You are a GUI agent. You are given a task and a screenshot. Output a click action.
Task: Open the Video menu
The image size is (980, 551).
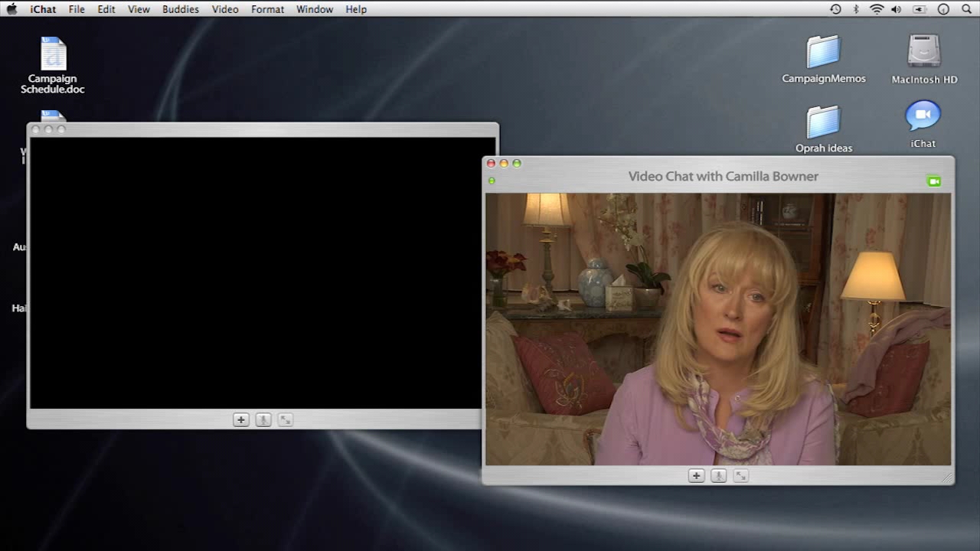pyautogui.click(x=225, y=9)
